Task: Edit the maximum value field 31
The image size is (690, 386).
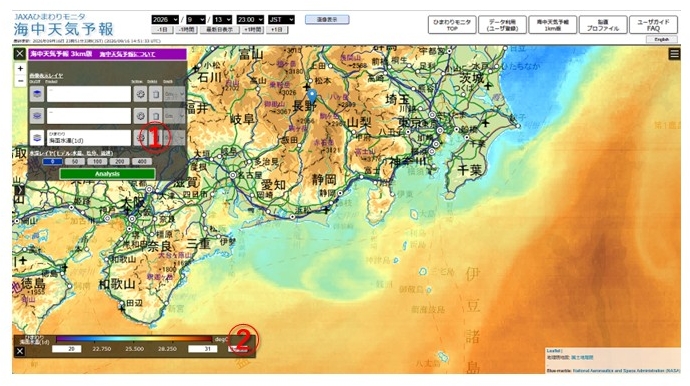Action: coord(202,349)
